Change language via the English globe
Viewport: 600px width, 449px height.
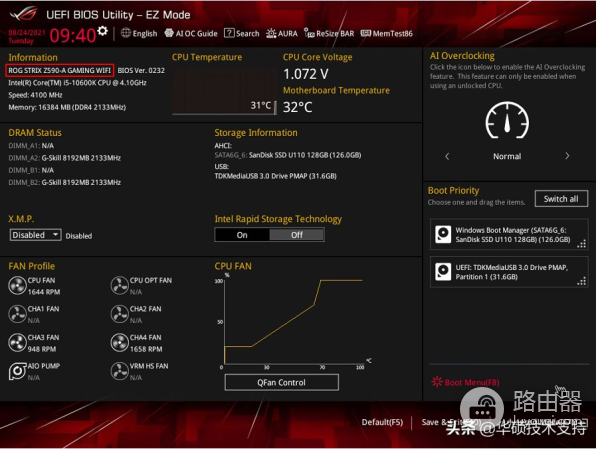(x=139, y=33)
